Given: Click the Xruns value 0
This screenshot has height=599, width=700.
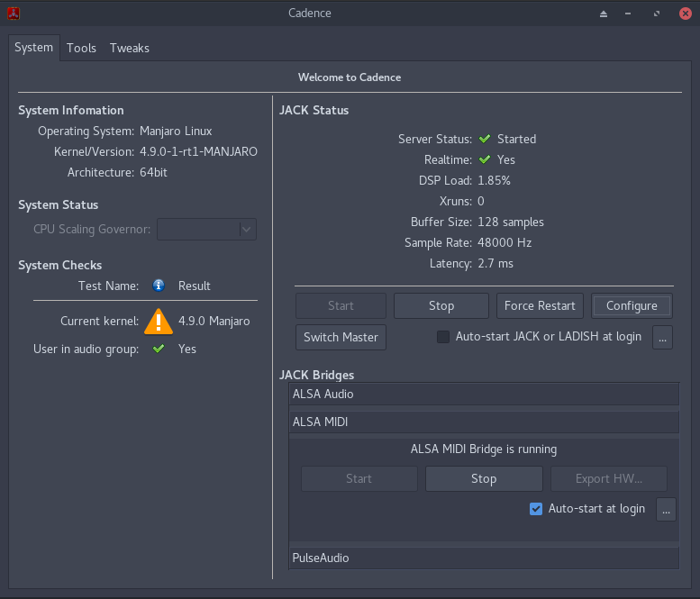Looking at the screenshot, I should [481, 201].
